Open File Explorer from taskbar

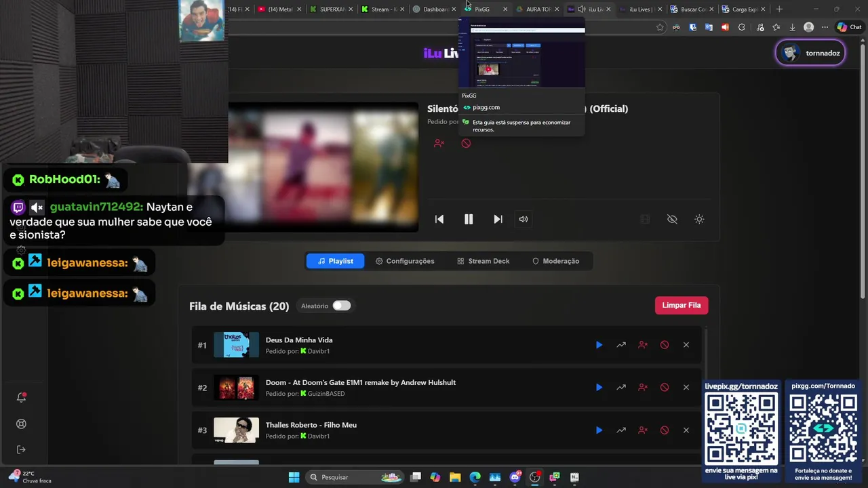(455, 477)
